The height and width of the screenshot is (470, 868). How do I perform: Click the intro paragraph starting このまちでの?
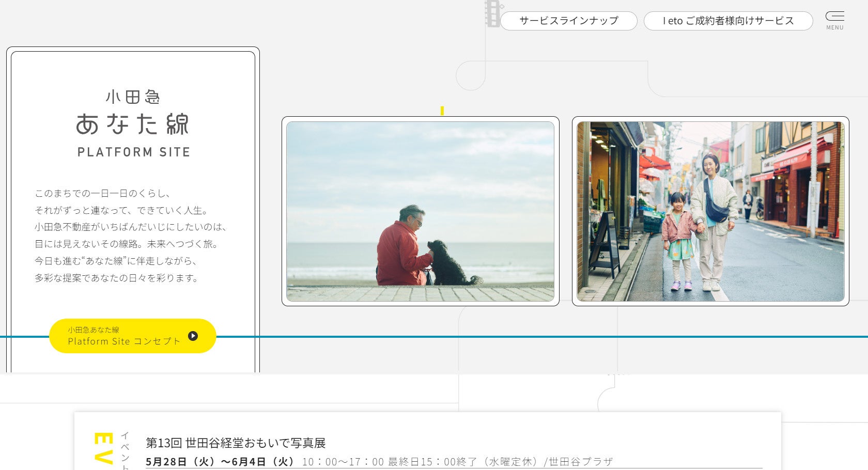pyautogui.click(x=131, y=236)
